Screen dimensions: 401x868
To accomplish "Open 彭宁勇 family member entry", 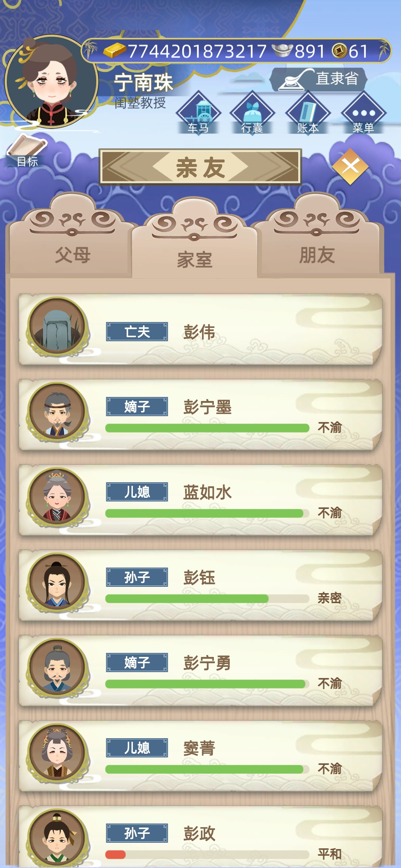I will pyautogui.click(x=200, y=671).
